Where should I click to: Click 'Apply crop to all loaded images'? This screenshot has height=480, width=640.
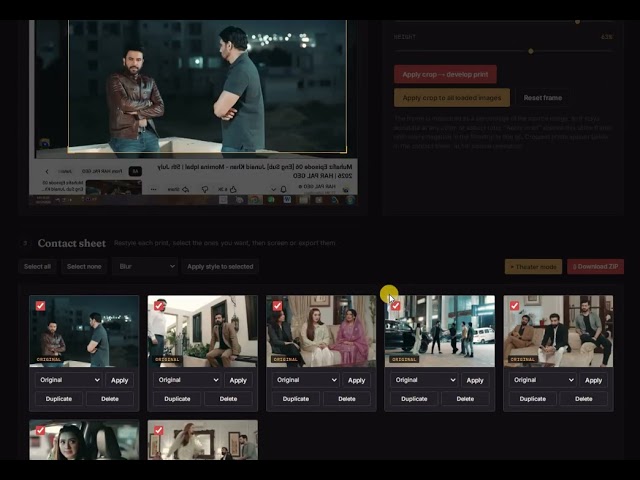click(x=451, y=98)
